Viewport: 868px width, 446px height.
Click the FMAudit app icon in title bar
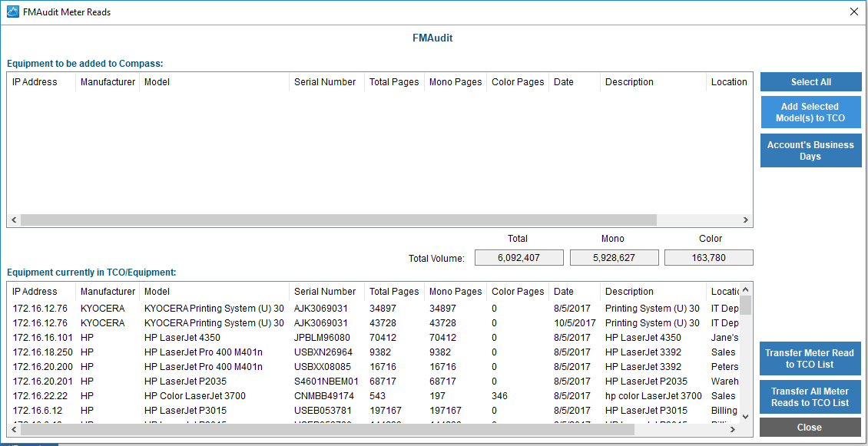(12, 12)
